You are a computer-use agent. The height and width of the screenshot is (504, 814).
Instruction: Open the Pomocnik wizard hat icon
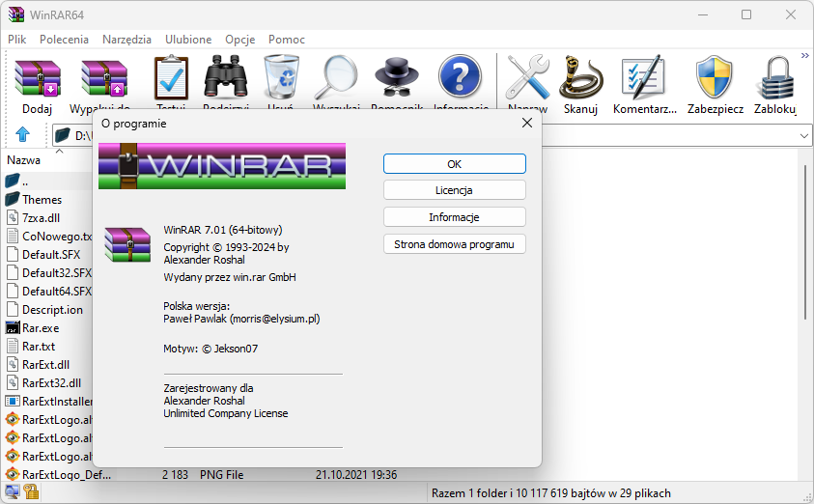point(397,77)
